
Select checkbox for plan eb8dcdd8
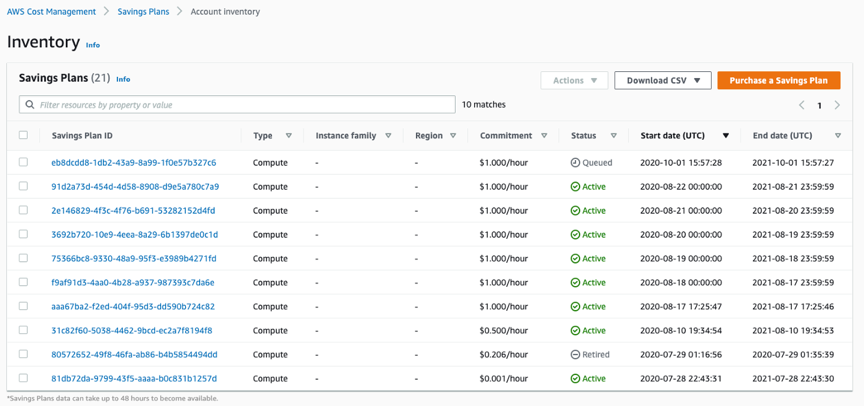pos(23,162)
